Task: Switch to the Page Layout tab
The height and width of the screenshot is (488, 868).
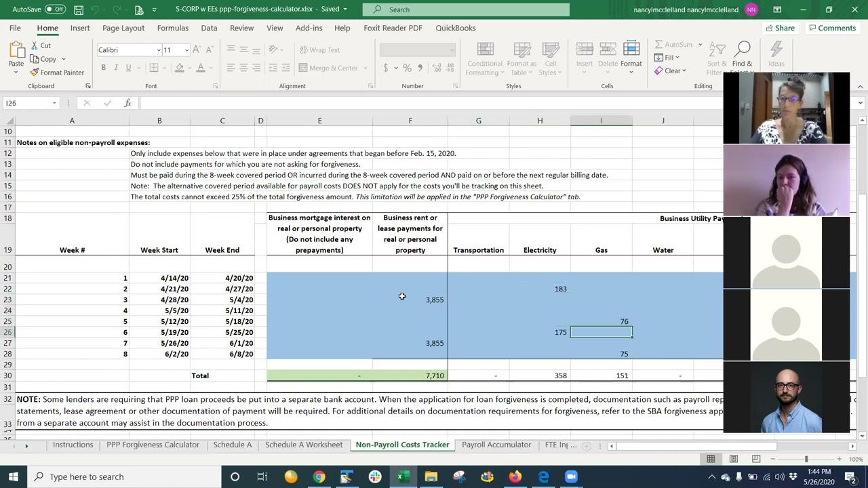Action: pos(123,28)
